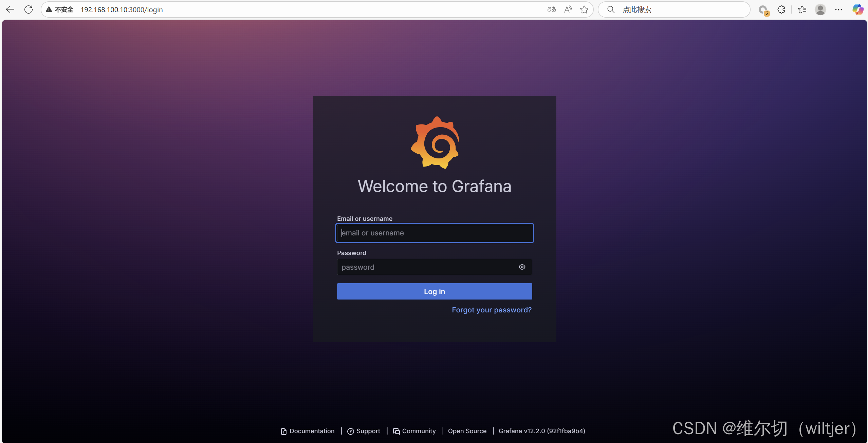868x443 pixels.
Task: Click the browser back arrow icon
Action: [10, 9]
